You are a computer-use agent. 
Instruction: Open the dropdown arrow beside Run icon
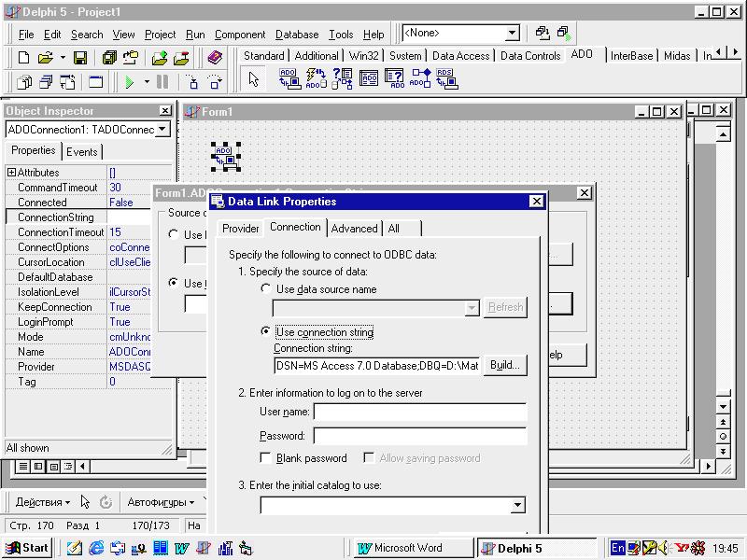[147, 82]
